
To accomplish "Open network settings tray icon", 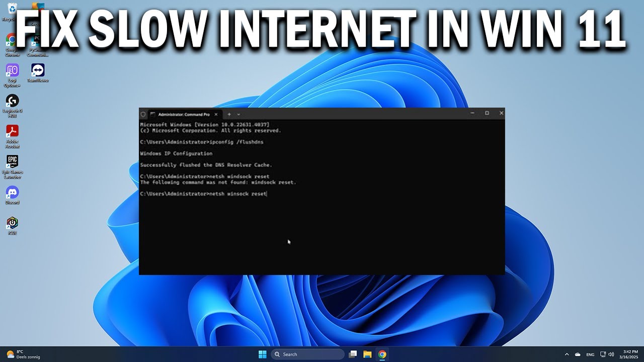I will [x=603, y=354].
